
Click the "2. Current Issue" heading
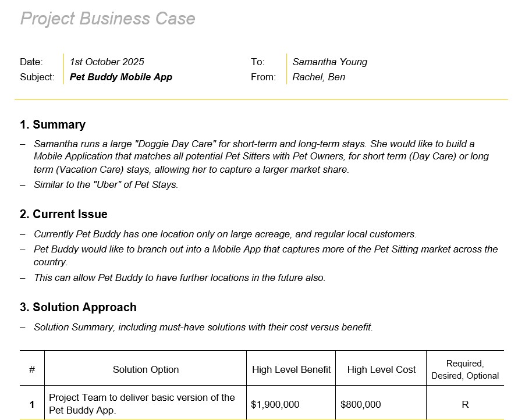coord(63,214)
